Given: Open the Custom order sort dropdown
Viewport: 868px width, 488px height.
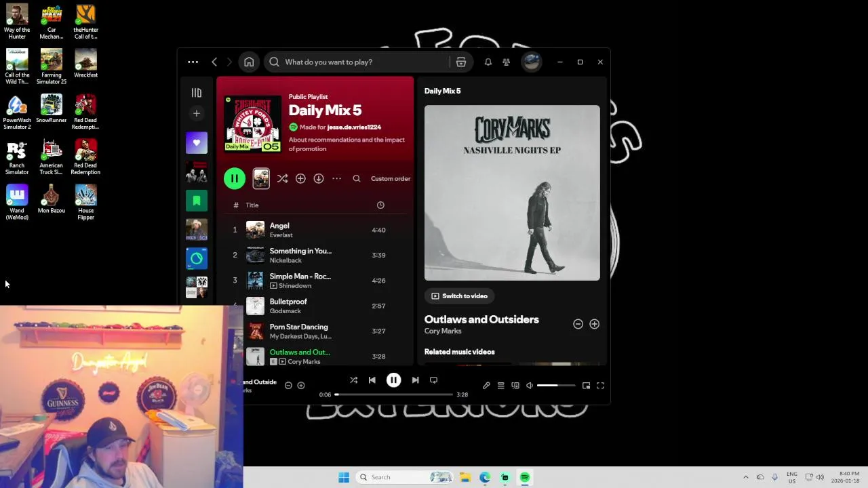Looking at the screenshot, I should [x=391, y=179].
